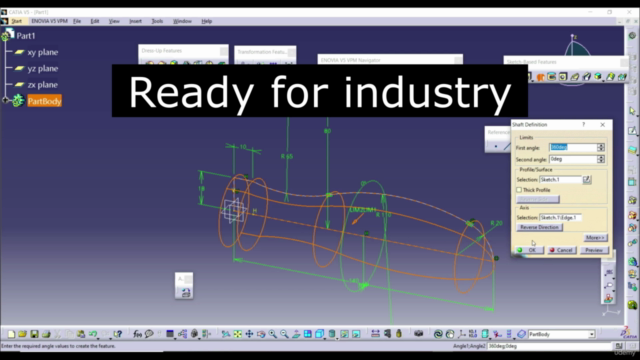Open the Tools menu
640x360 pixels.
pos(157,21)
